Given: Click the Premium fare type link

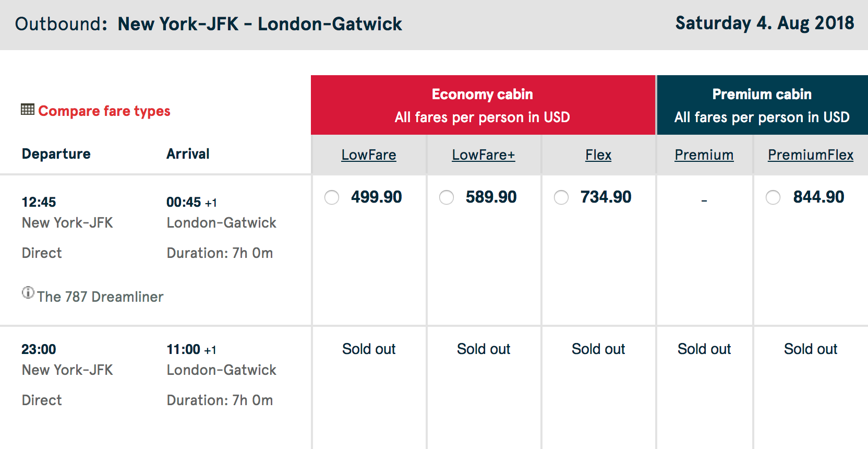Looking at the screenshot, I should click(704, 155).
